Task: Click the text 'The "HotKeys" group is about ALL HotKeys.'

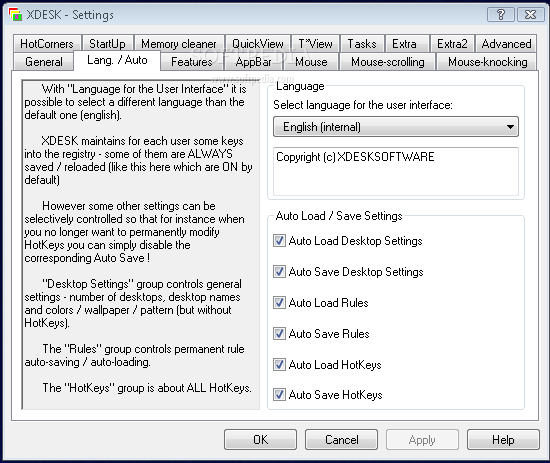Action: pos(147,388)
